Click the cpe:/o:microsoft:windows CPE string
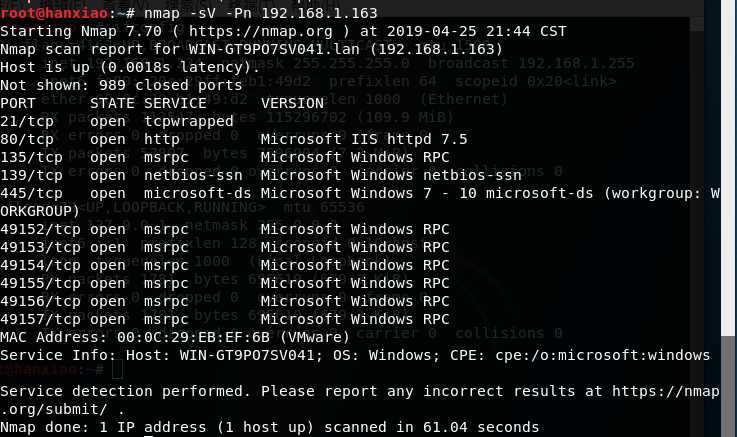 click(x=603, y=355)
